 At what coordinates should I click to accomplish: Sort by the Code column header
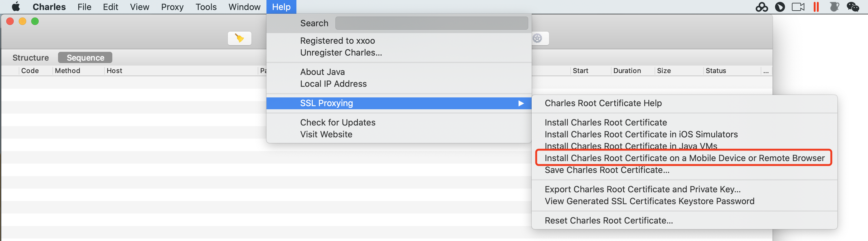point(35,71)
